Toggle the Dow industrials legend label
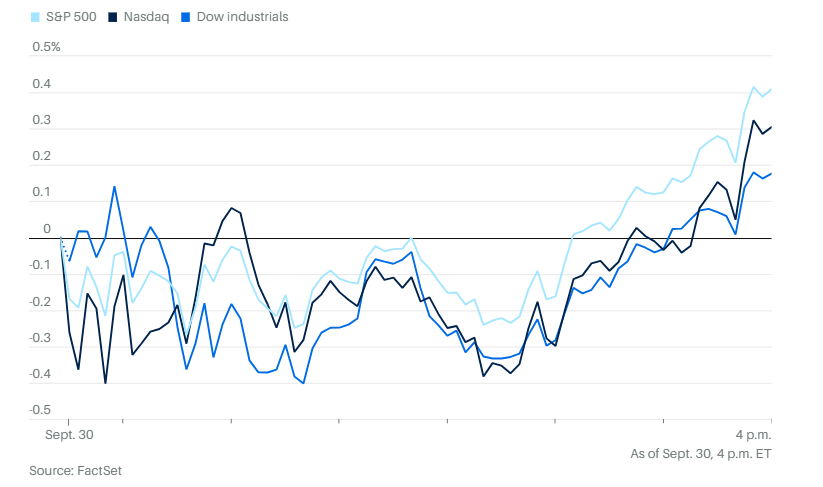823x487 pixels. click(243, 17)
